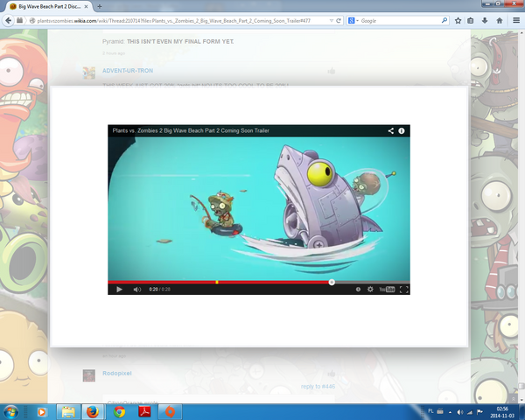Close the Big Wave Beach tab

(x=86, y=6)
